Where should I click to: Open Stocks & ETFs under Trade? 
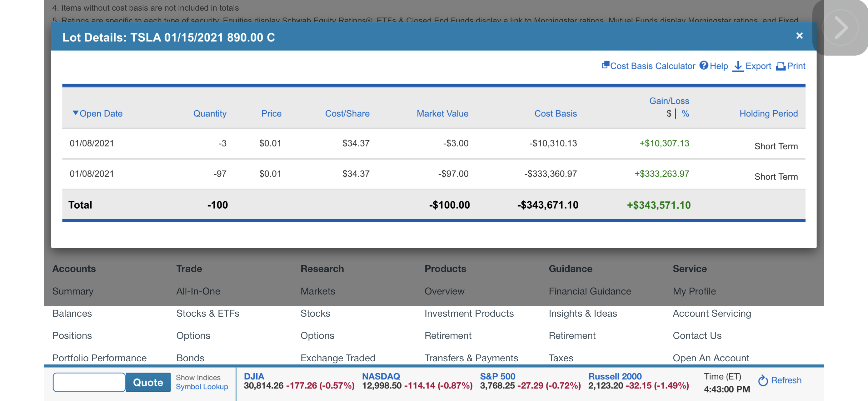pos(207,313)
